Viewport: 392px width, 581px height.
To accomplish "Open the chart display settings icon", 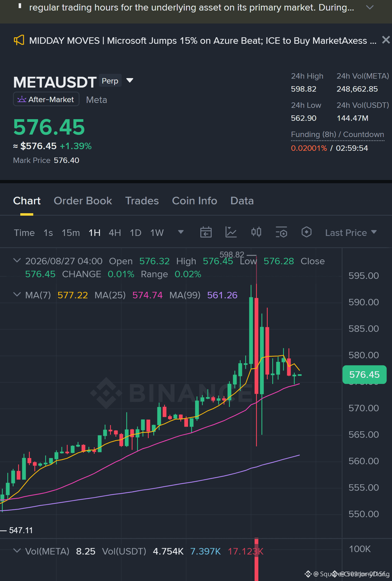I will pos(281,232).
